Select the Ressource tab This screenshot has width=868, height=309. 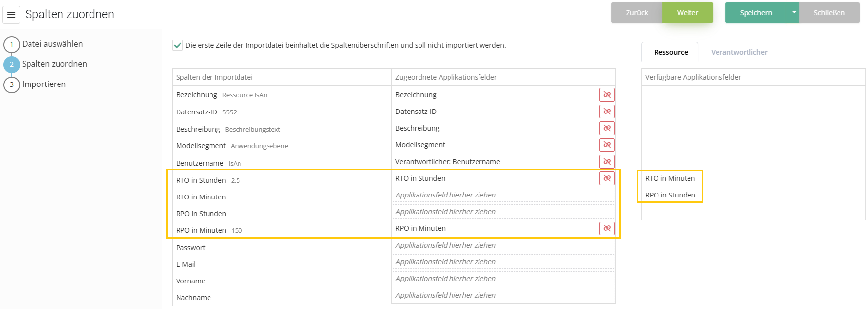[x=670, y=52]
